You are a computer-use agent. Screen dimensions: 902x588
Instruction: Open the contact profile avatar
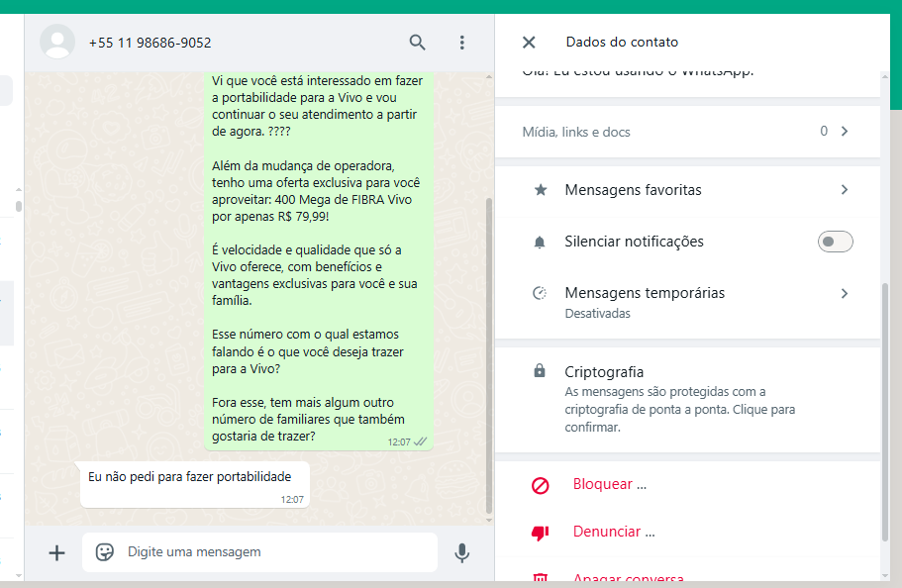(x=57, y=42)
